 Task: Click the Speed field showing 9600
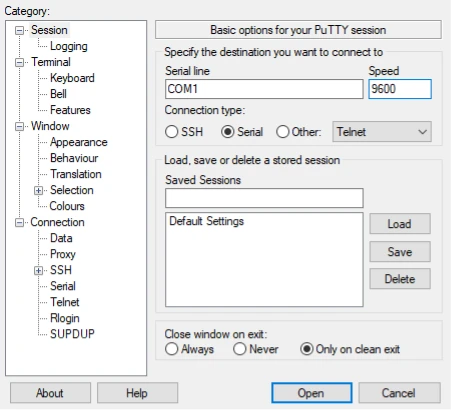click(x=400, y=89)
